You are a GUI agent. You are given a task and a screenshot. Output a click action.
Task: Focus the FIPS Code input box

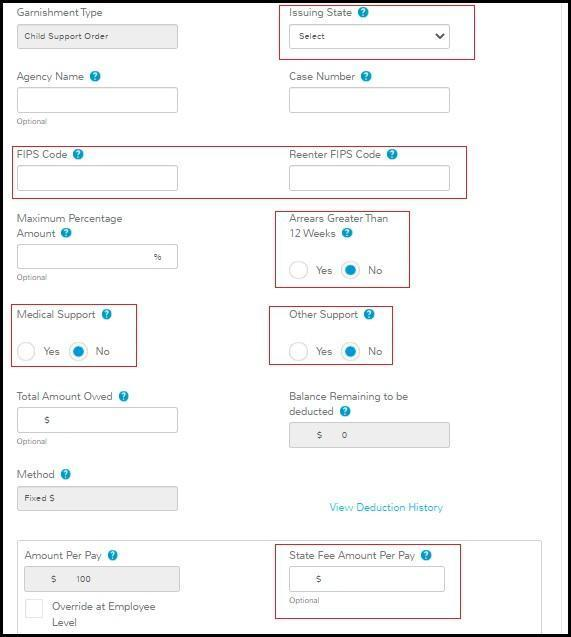tap(97, 178)
